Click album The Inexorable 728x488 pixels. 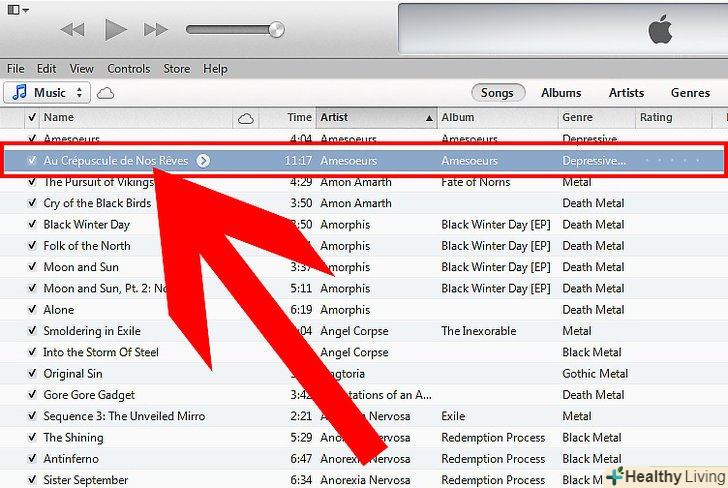tap(479, 331)
